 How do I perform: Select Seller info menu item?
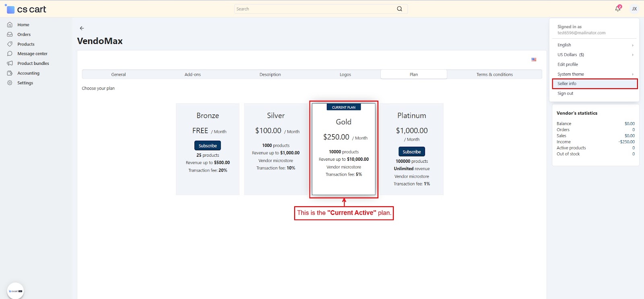567,83
